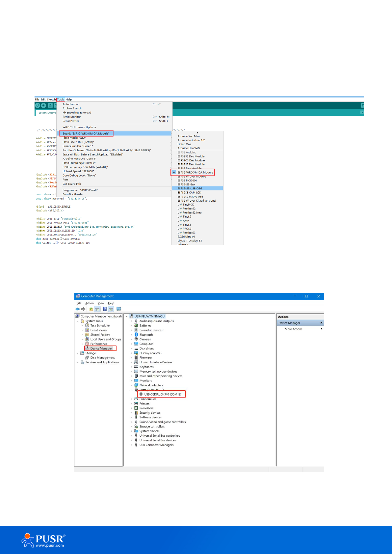Click the Forward arrow in Computer Management toolbar

83,309
